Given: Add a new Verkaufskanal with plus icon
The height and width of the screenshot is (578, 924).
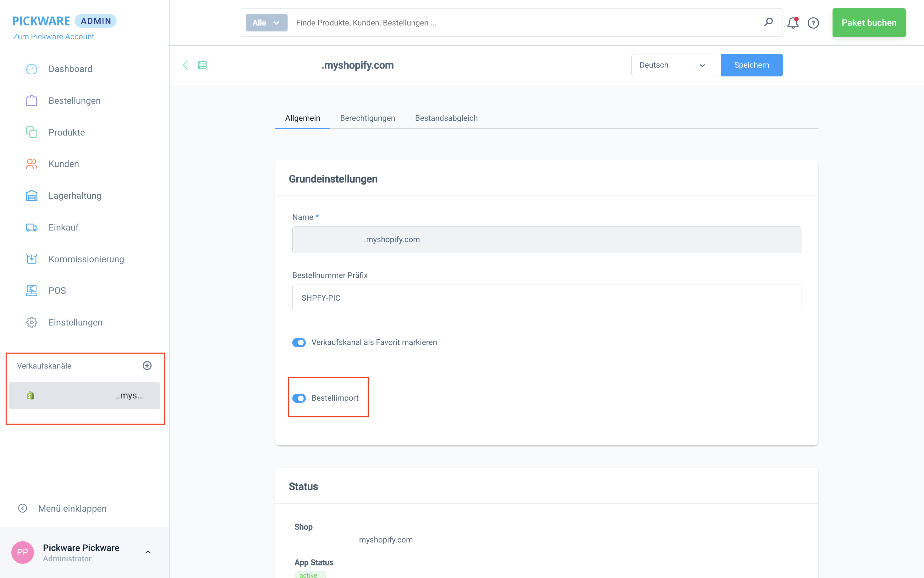Looking at the screenshot, I should pos(147,365).
